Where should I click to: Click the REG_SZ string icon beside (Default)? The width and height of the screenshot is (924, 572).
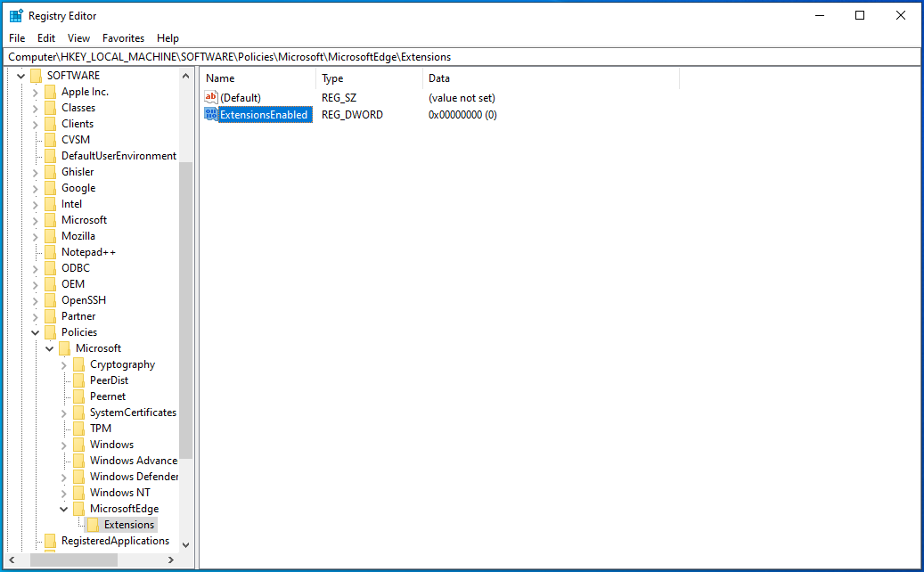pos(211,97)
